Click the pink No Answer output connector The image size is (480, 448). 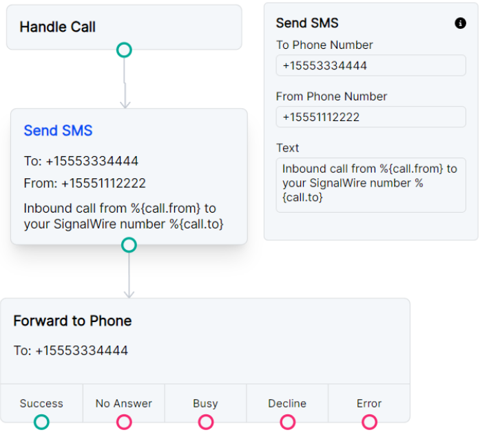[x=124, y=422]
